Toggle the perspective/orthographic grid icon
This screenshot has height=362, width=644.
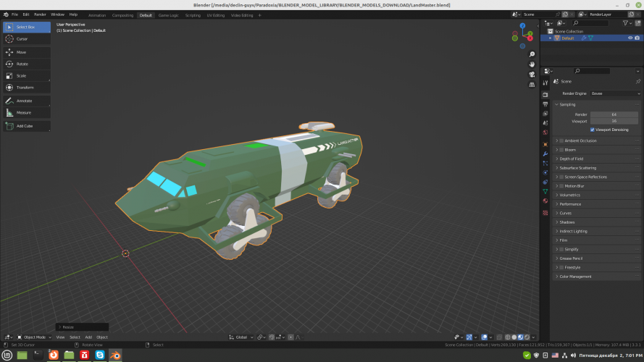click(532, 84)
